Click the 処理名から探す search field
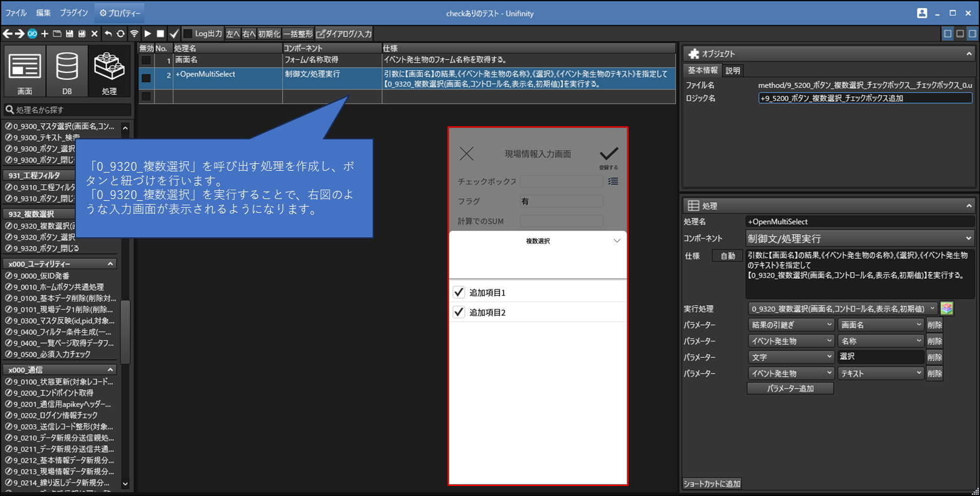The width and height of the screenshot is (980, 496). tap(69, 110)
